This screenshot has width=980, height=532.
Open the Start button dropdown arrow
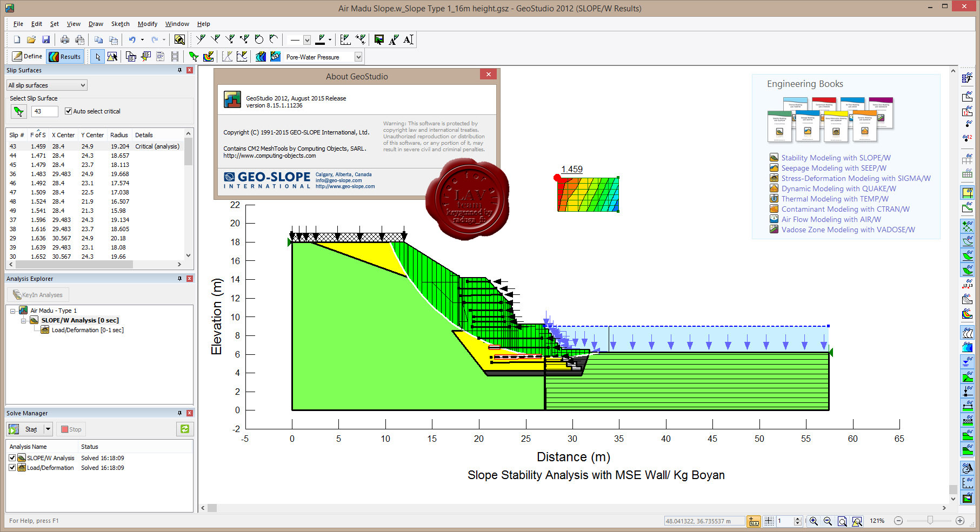tap(48, 429)
